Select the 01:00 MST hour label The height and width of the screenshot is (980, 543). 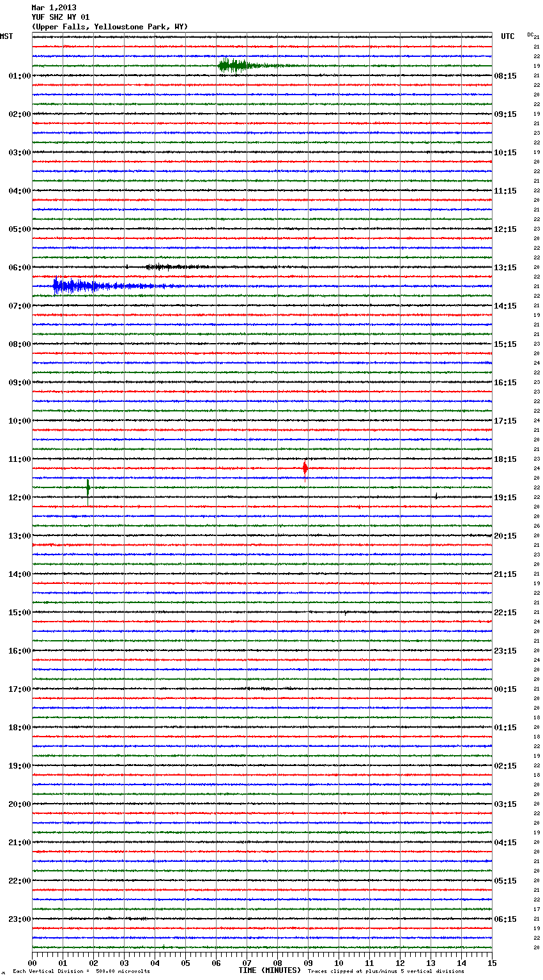(x=19, y=76)
